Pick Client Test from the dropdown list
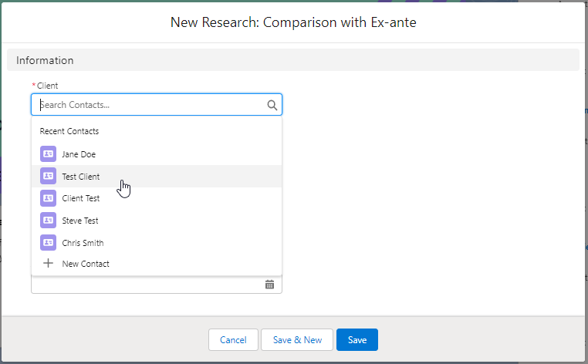The height and width of the screenshot is (364, 588). 81,198
